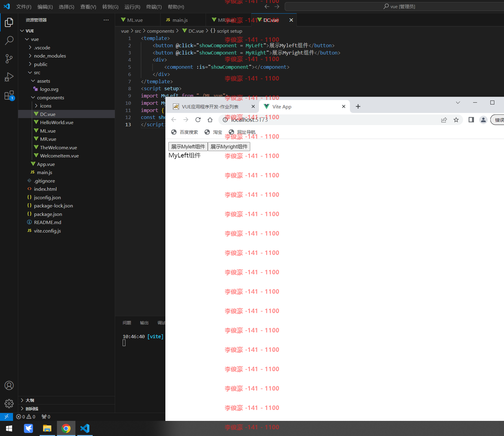Screen dimensions: 504x436
Task: Open the Explorer view in activity bar
Action: coord(9,22)
